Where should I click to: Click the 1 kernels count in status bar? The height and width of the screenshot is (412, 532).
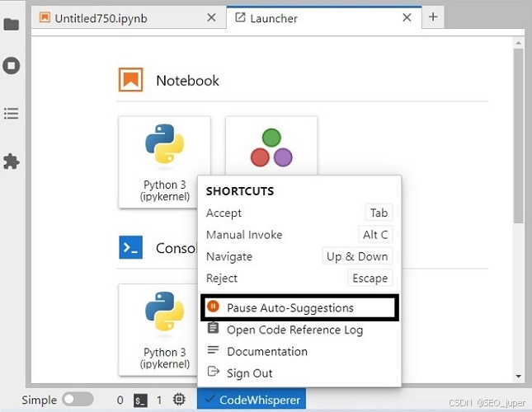click(159, 400)
